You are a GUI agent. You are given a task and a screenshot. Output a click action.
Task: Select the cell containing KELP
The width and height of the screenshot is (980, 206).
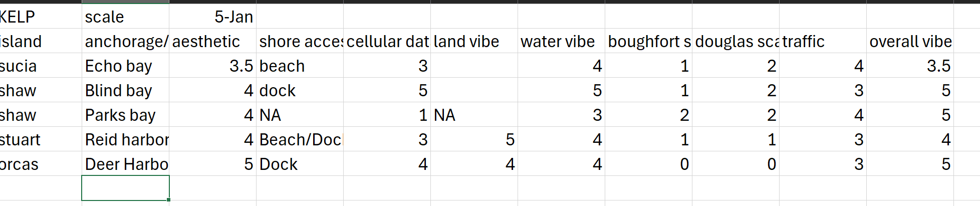41,17
